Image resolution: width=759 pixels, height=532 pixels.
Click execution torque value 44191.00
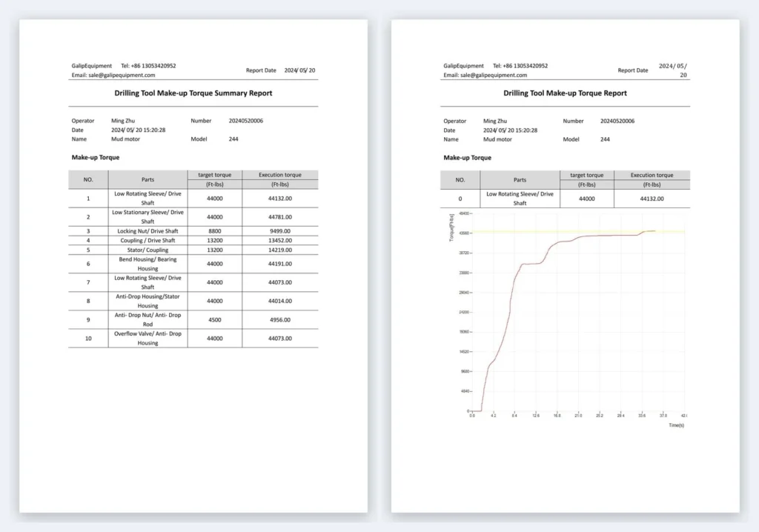coord(279,264)
